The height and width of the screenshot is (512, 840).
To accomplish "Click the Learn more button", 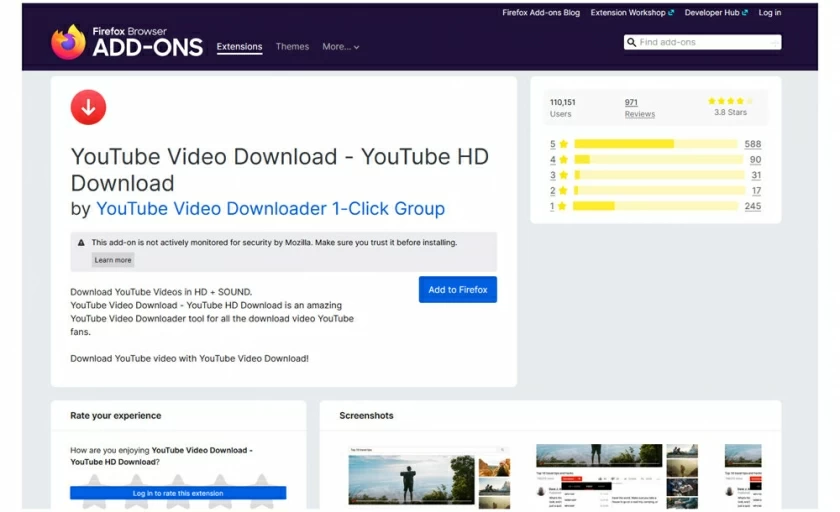I will coord(113,260).
